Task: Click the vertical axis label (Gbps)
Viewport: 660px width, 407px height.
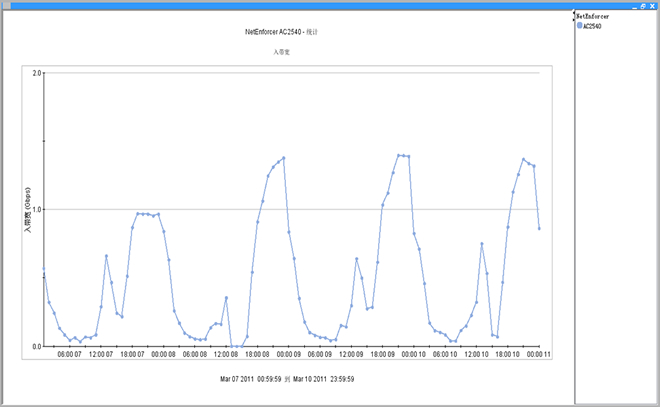Action: pos(28,210)
